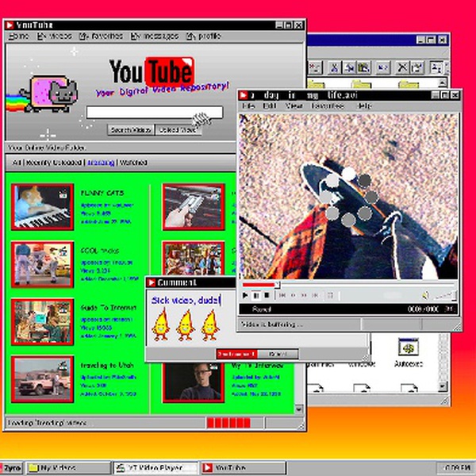Screen dimensions: 476x476
Task: Open the Favorites menu in video player
Action: [328, 106]
